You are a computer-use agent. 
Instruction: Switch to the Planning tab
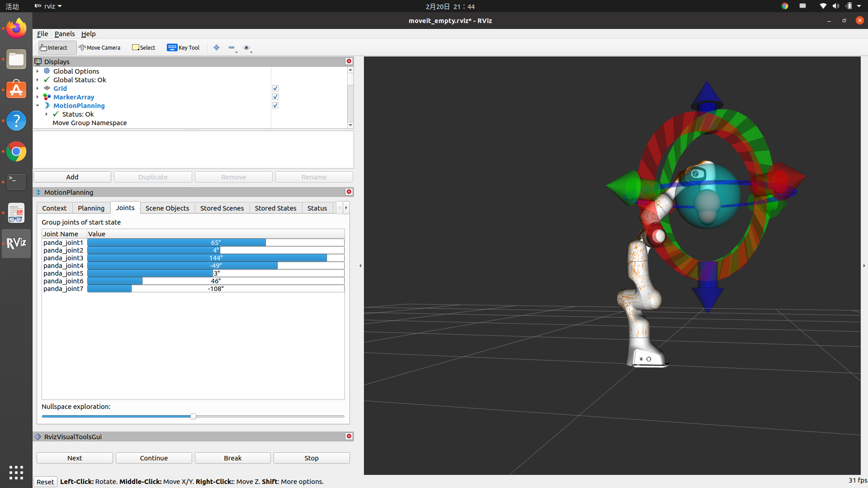[x=91, y=208]
